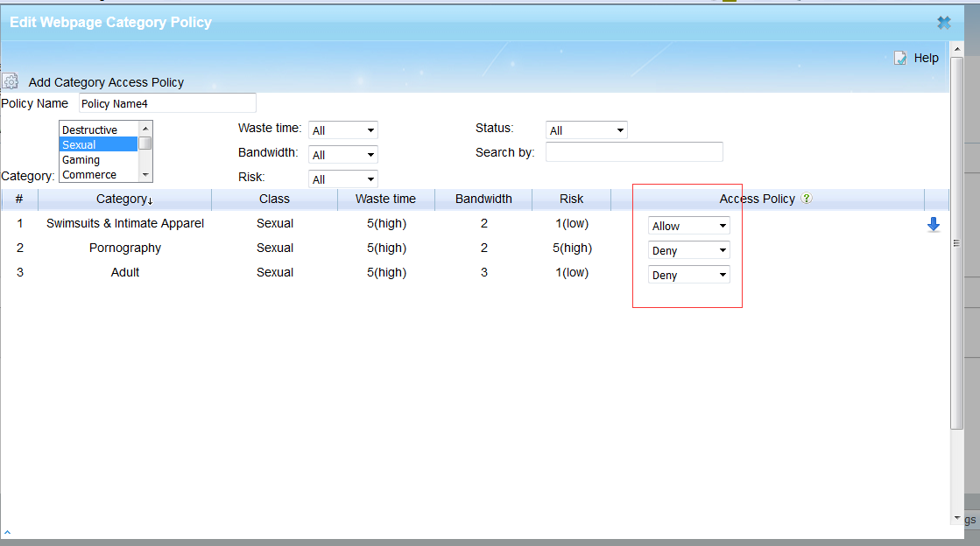Image resolution: width=980 pixels, height=546 pixels.
Task: Click the Access Policy help question mark
Action: tap(807, 198)
